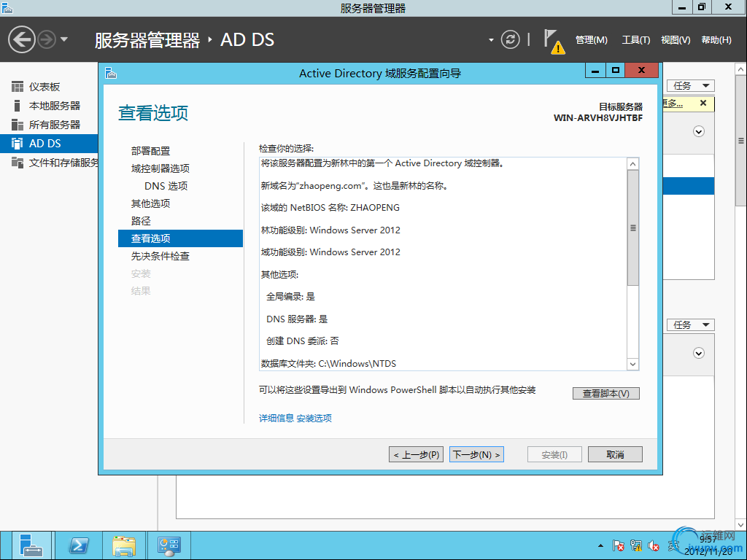The width and height of the screenshot is (747, 560).
Task: Click the line 新域名为"zhaopeng.com"
Action: click(355, 186)
